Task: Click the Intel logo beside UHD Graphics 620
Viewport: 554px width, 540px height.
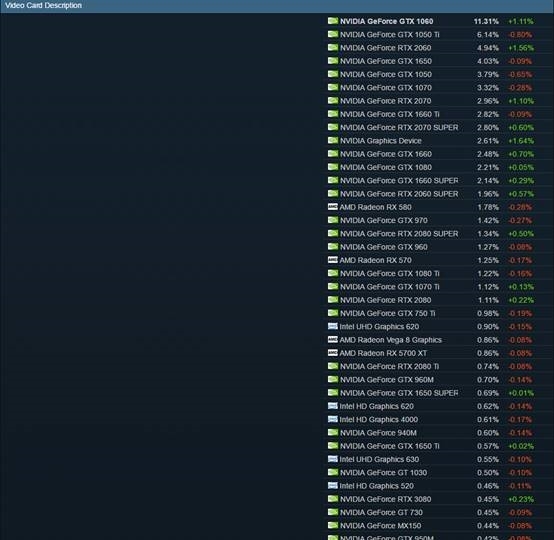Action: (332, 326)
